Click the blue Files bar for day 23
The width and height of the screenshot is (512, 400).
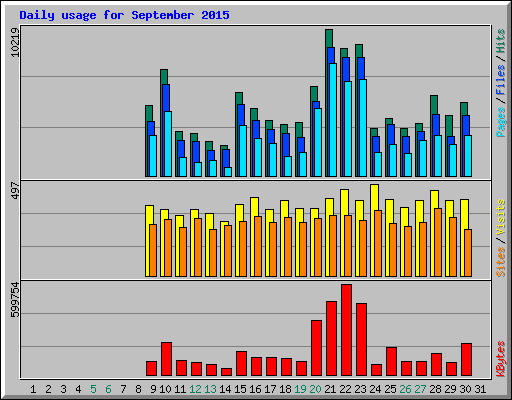(361, 68)
